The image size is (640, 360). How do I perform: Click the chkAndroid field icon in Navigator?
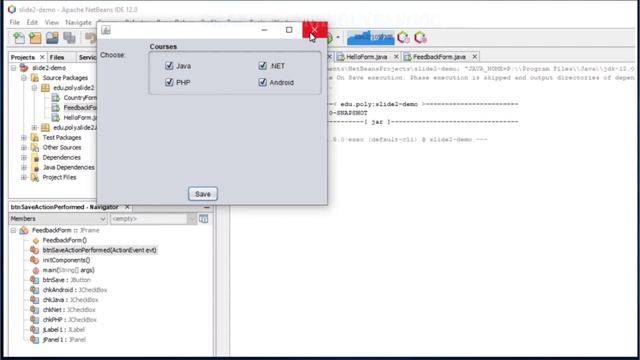[35, 290]
